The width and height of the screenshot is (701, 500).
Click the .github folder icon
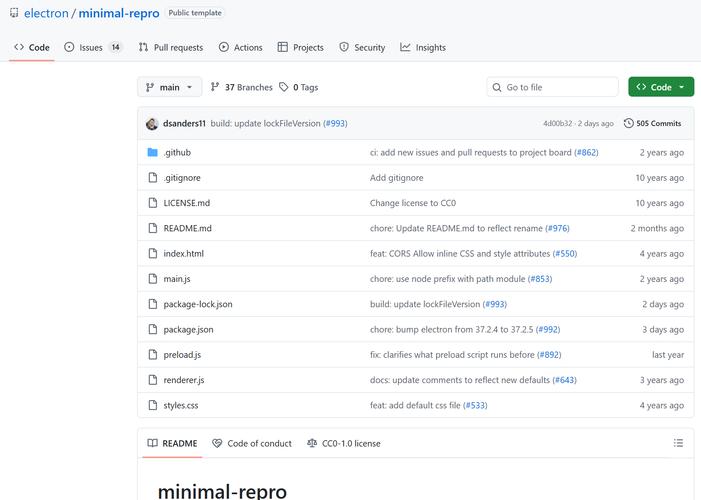click(153, 152)
